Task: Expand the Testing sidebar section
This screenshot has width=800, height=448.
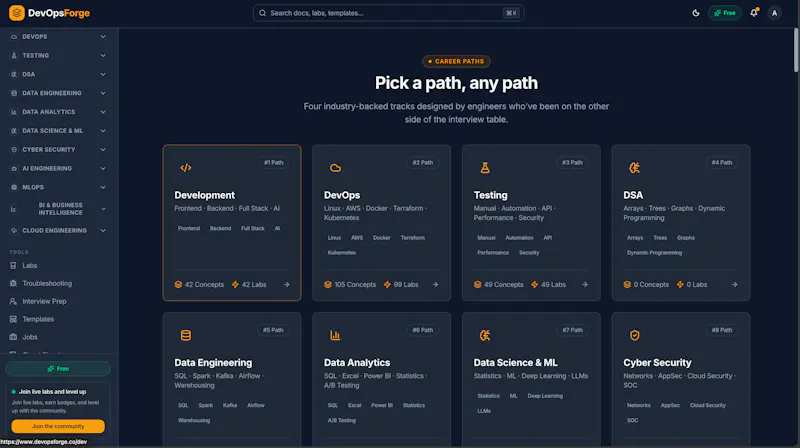Action: point(59,56)
